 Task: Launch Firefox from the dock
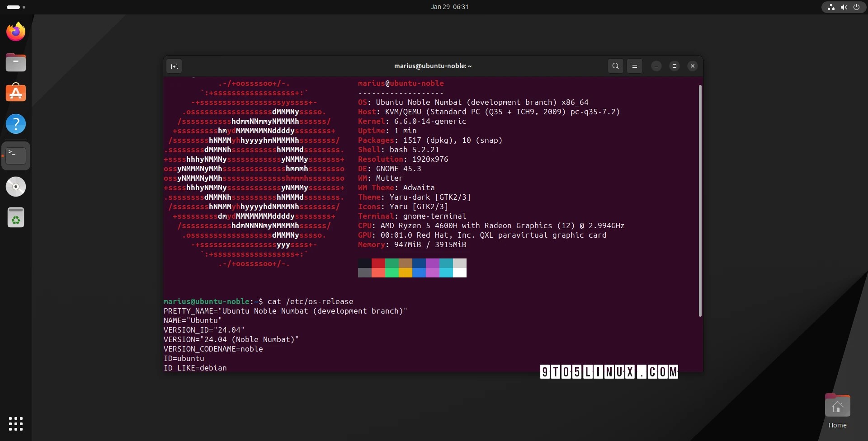(x=16, y=32)
